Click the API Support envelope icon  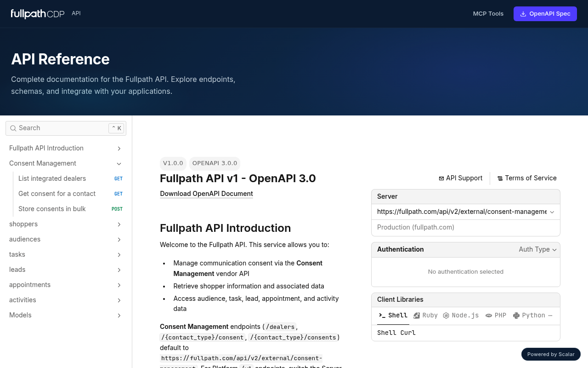pos(441,178)
